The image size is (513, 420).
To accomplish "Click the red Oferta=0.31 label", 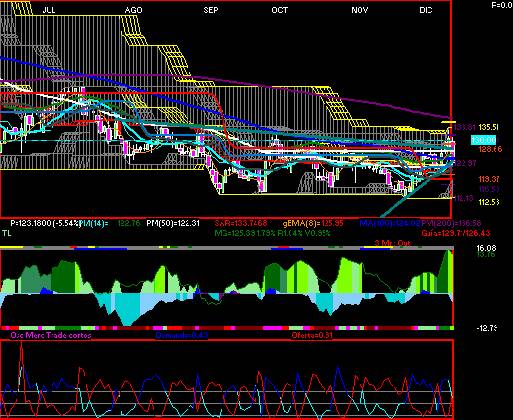I will tap(312, 335).
